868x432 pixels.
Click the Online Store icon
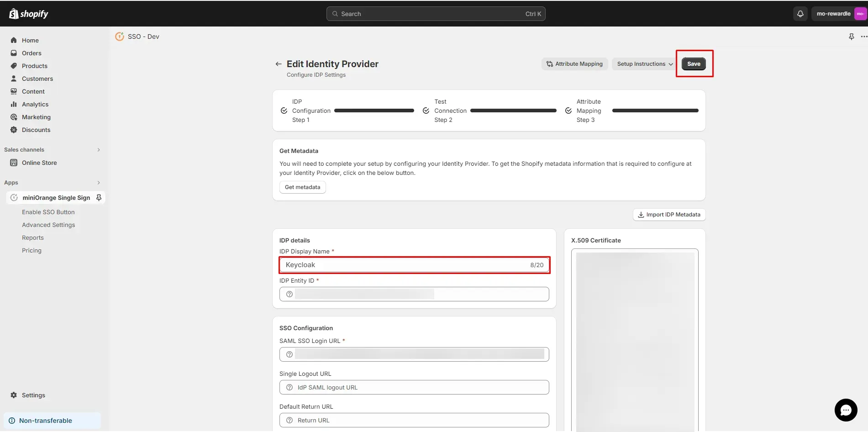pyautogui.click(x=14, y=163)
